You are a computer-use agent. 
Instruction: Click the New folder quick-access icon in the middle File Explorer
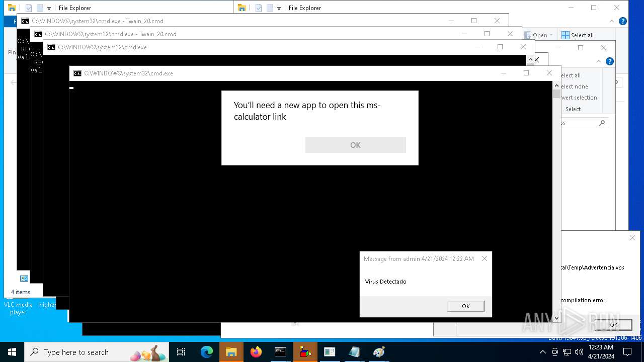click(270, 8)
